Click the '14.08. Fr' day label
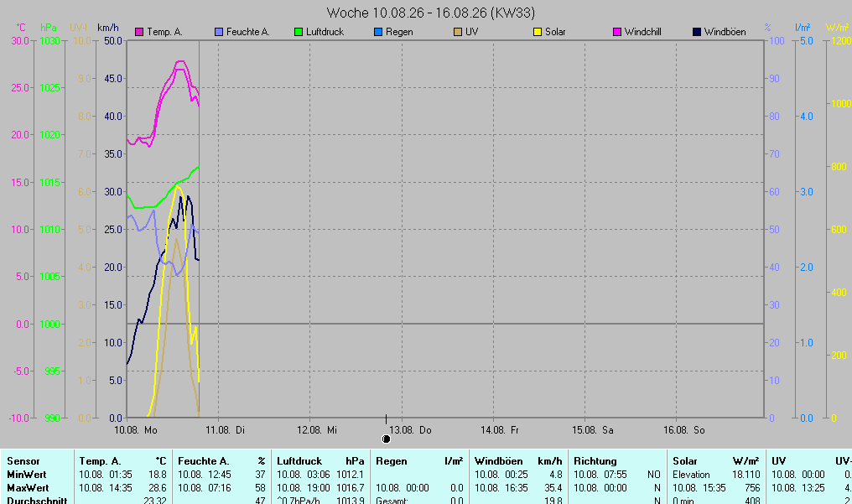 500,430
